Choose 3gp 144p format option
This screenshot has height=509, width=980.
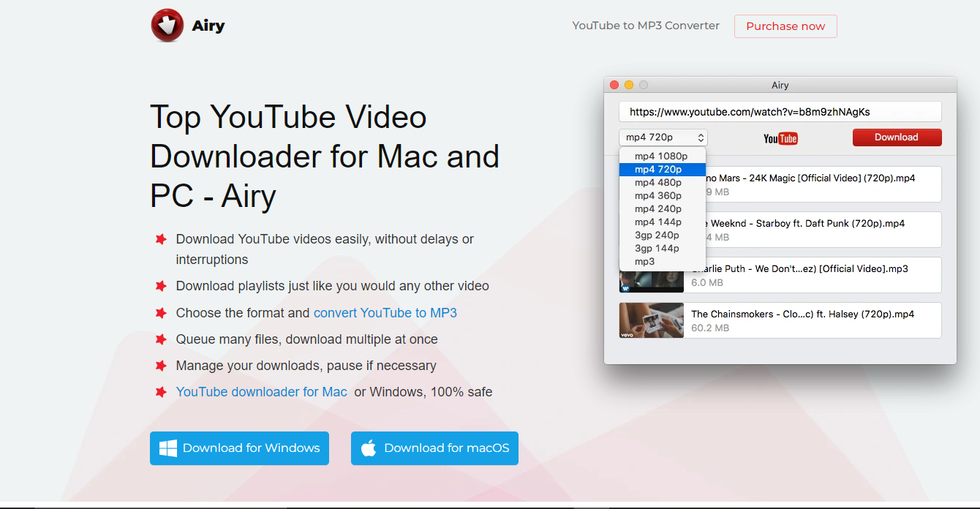click(662, 248)
